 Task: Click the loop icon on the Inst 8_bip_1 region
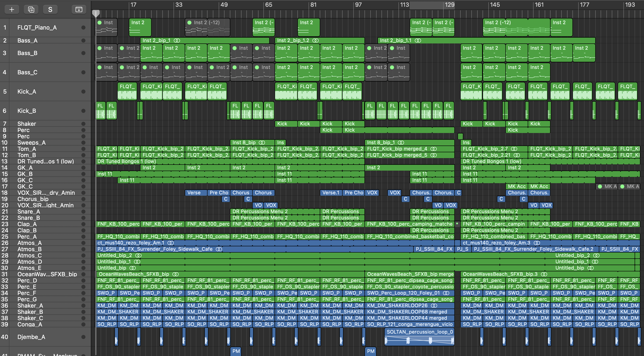click(401, 142)
